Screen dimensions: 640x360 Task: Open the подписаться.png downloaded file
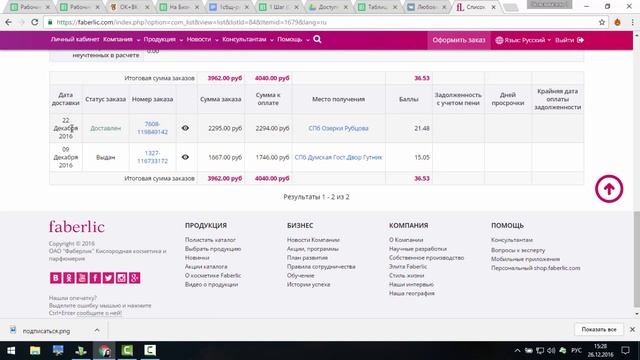(46, 331)
